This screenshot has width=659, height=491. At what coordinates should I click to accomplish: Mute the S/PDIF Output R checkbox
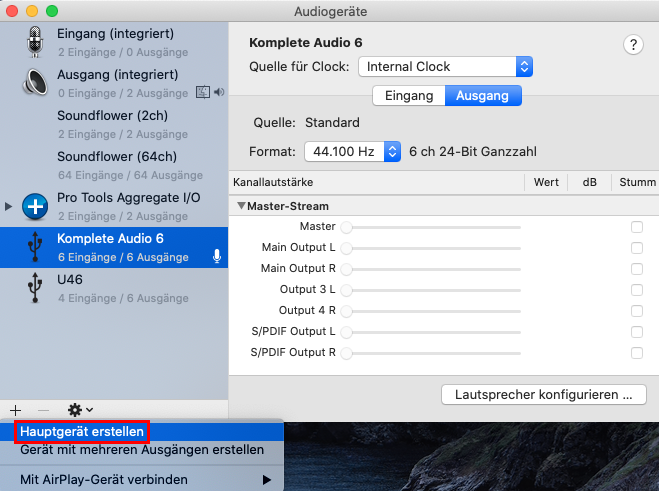click(x=637, y=353)
